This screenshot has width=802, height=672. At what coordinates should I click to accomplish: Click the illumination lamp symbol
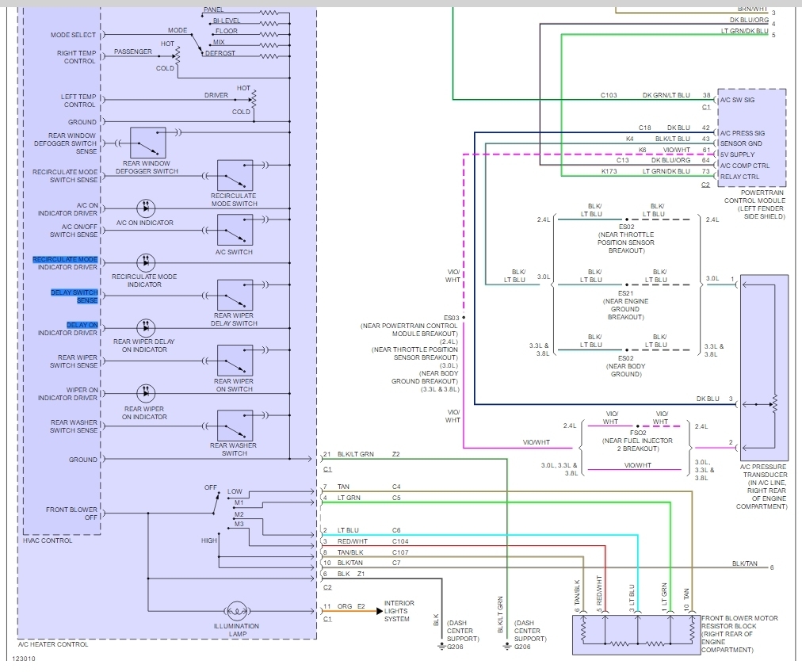click(x=235, y=611)
